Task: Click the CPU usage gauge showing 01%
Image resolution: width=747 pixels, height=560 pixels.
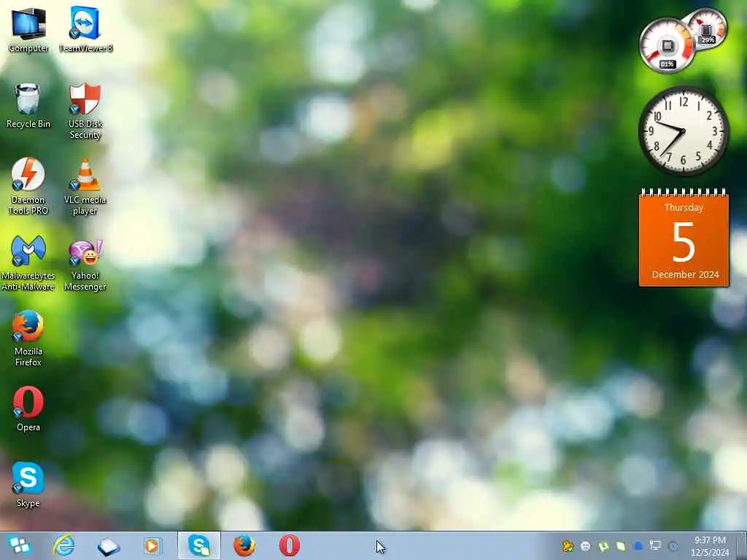Action: click(x=667, y=46)
